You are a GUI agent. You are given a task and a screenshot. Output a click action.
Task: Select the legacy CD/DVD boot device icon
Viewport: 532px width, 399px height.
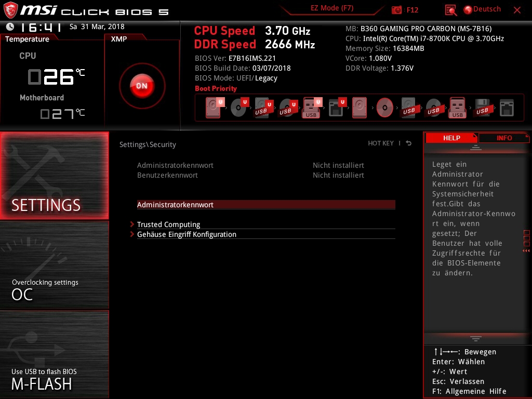click(385, 108)
